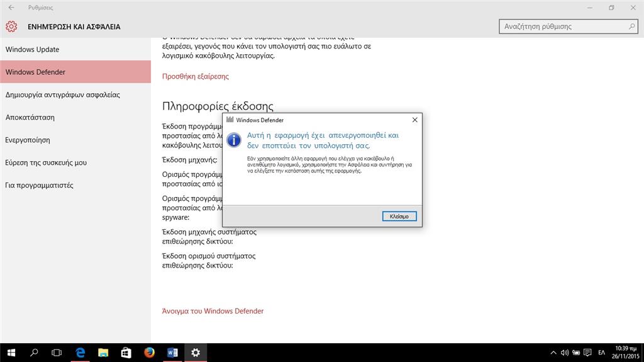Switch to Word in taskbar
This screenshot has height=362, width=644.
point(172,353)
